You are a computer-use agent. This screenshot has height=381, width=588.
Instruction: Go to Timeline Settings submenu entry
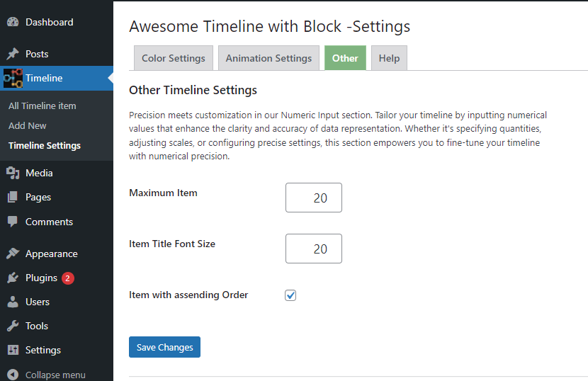tap(45, 145)
